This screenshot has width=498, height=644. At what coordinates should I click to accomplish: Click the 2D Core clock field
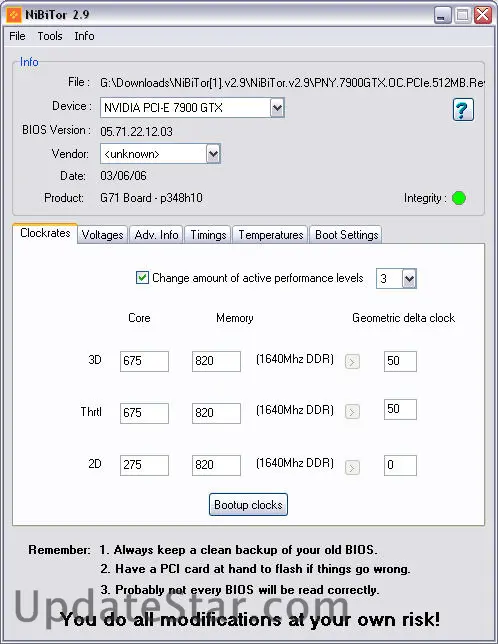(x=144, y=465)
